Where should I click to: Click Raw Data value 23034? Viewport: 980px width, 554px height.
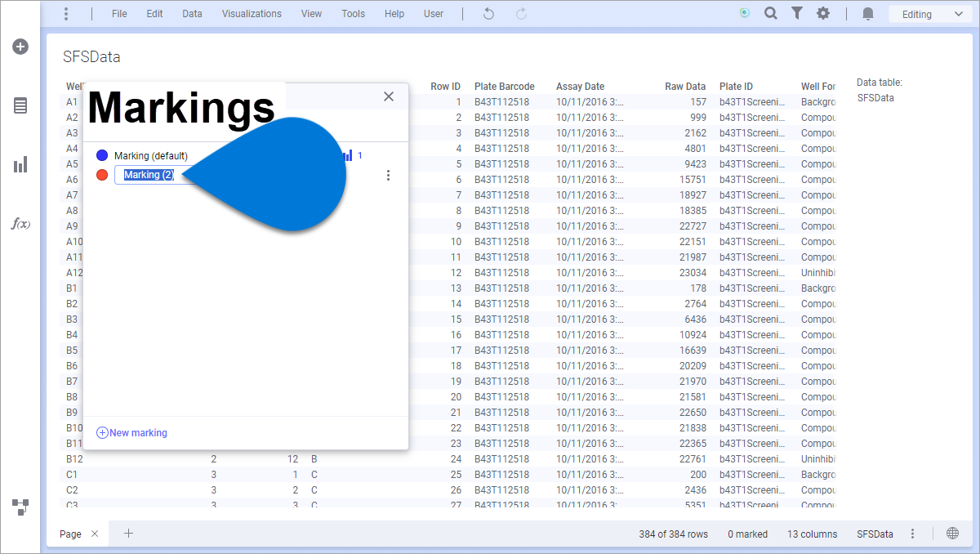pyautogui.click(x=693, y=273)
